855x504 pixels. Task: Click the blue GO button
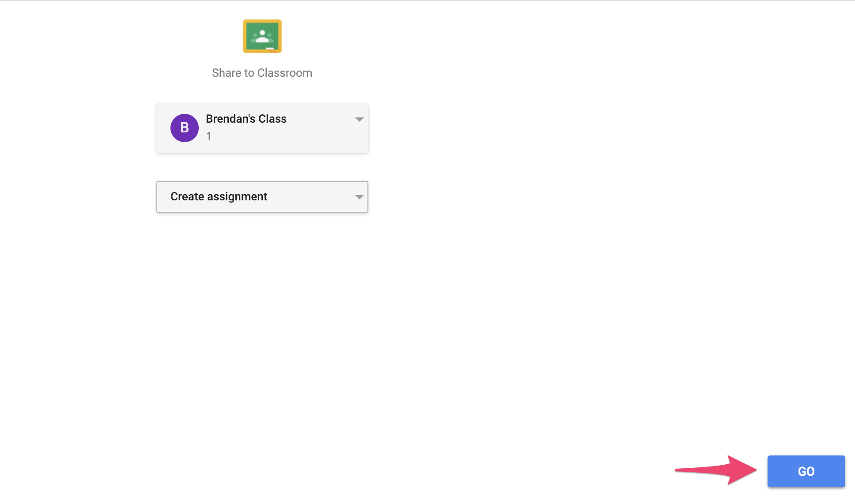(x=806, y=471)
